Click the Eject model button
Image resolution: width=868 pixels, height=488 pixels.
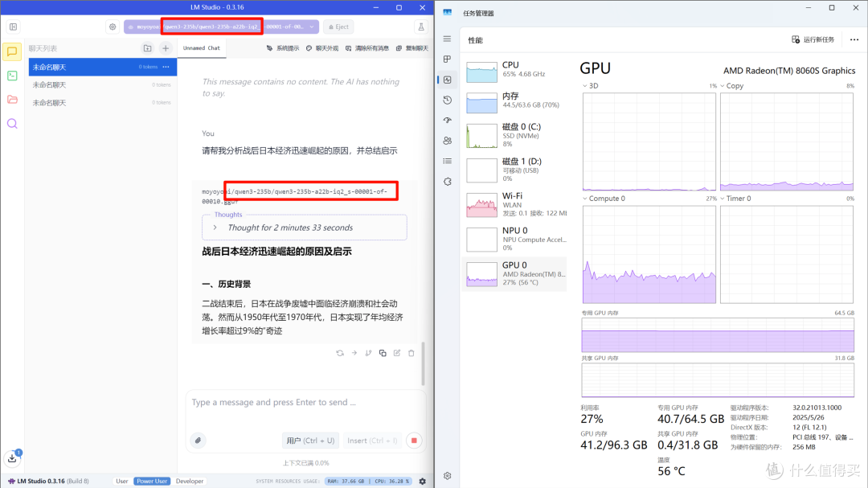coord(339,27)
